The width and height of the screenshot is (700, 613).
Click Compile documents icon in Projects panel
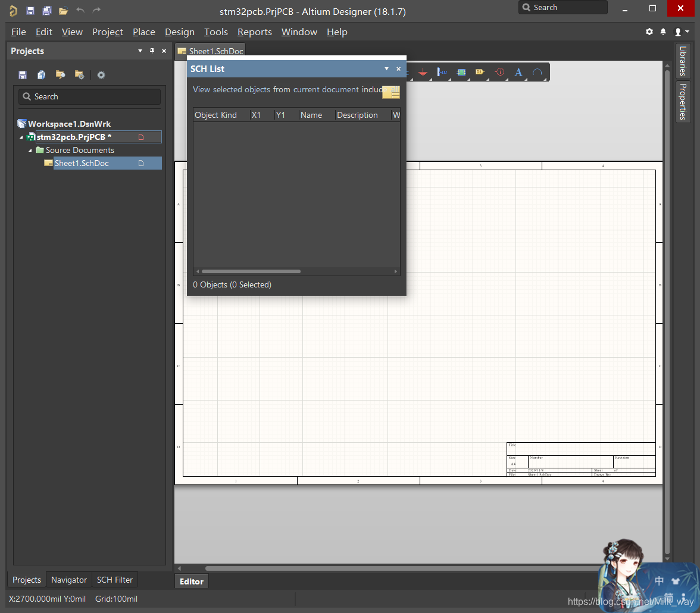point(41,74)
